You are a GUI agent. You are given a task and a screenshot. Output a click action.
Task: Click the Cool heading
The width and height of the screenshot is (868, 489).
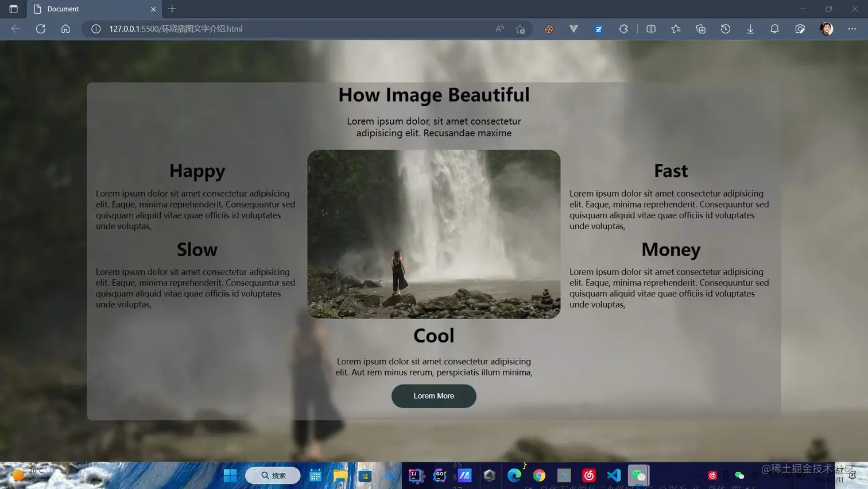(x=434, y=336)
